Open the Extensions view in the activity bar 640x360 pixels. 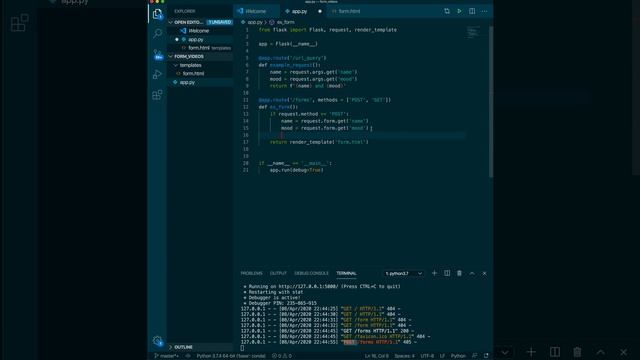[158, 95]
